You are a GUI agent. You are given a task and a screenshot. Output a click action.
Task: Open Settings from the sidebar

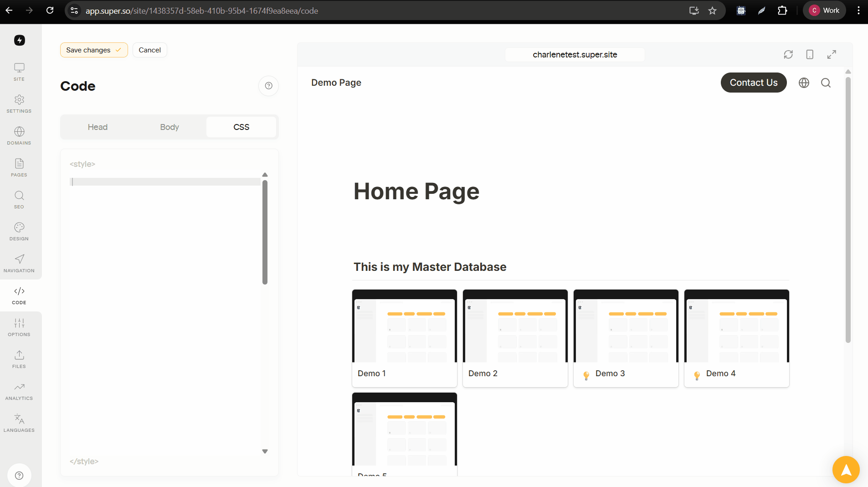point(19,104)
